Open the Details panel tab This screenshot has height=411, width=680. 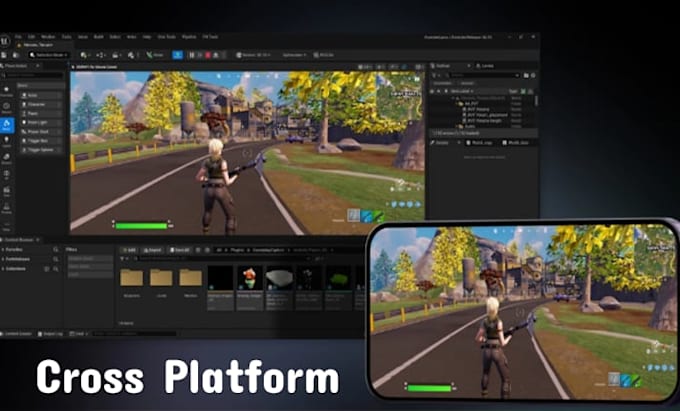coord(443,143)
